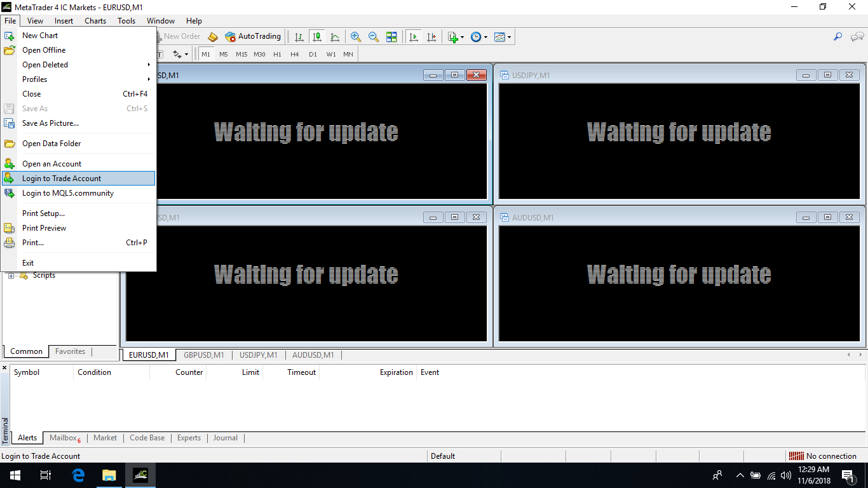Screen dimensions: 868x488
Task: Choose Print... in the File menu
Action: click(x=78, y=243)
